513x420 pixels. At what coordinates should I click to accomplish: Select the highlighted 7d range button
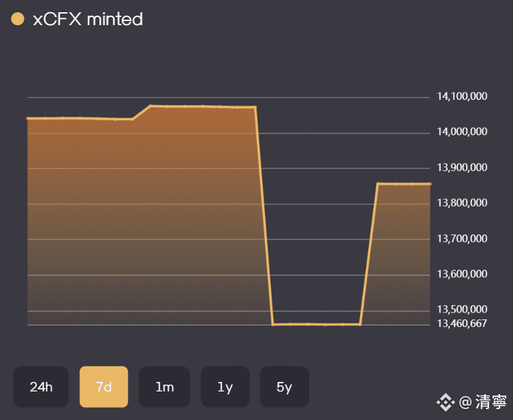pyautogui.click(x=103, y=387)
